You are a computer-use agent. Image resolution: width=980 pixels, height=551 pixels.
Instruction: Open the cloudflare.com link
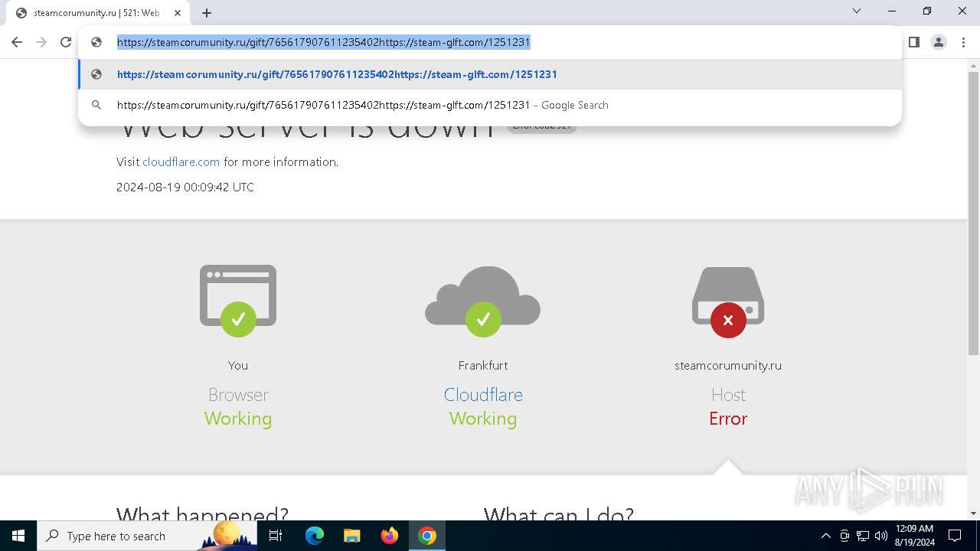pos(181,162)
